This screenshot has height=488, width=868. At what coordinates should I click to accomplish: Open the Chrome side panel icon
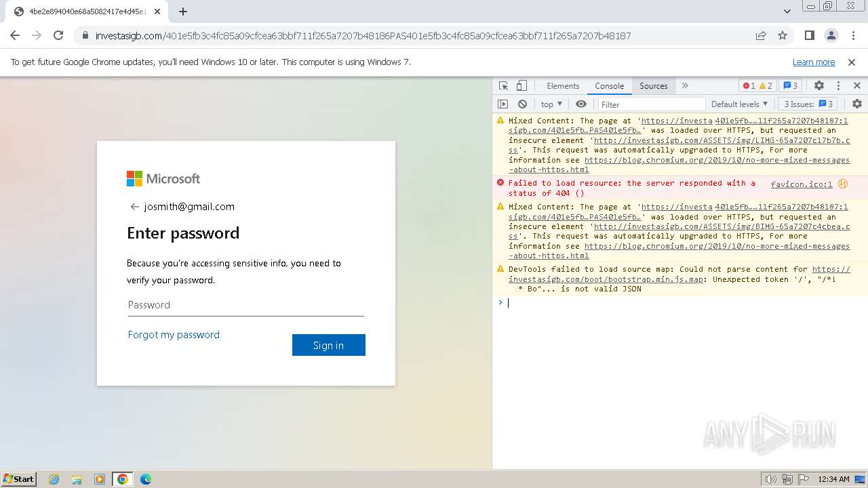click(810, 35)
